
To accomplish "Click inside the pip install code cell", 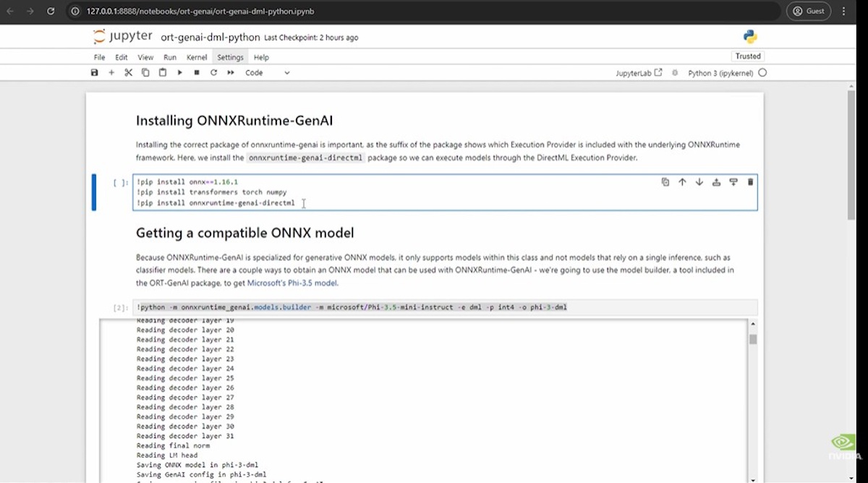I will pos(445,192).
